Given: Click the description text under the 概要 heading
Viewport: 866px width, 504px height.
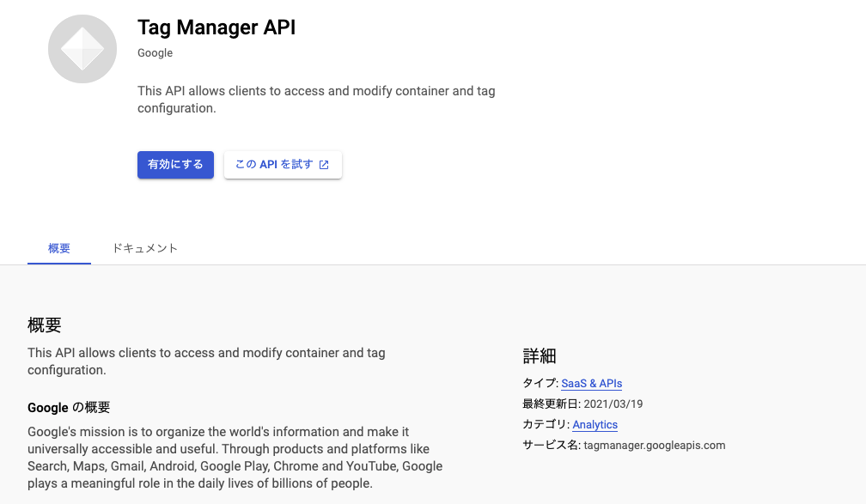Looking at the screenshot, I should [206, 361].
